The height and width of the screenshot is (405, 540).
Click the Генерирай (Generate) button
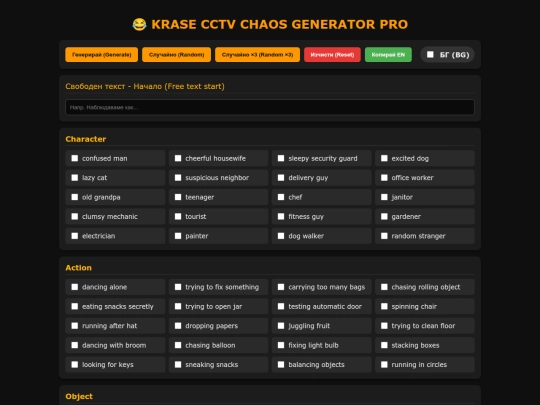click(x=102, y=55)
